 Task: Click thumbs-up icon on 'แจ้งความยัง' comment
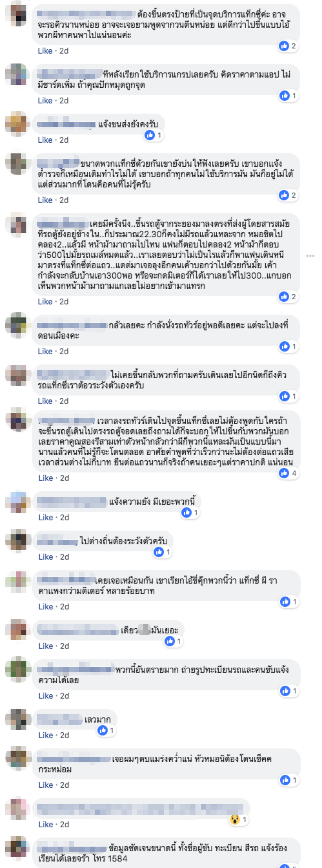pos(186,512)
